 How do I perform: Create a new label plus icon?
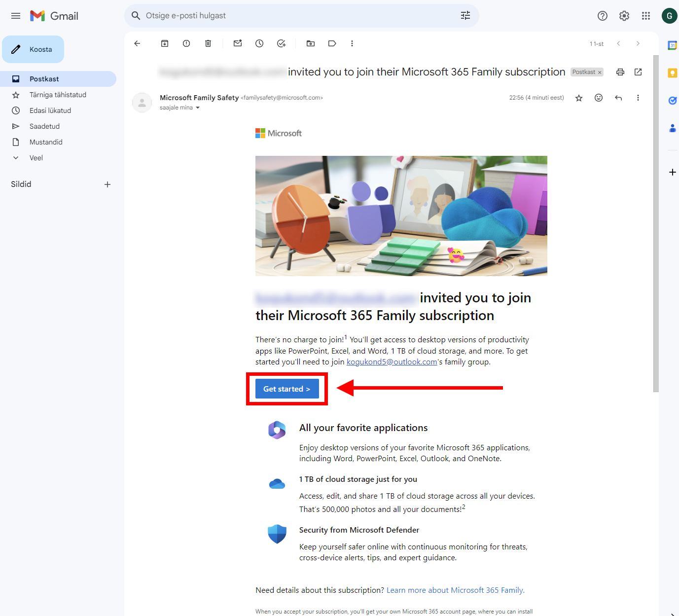pyautogui.click(x=107, y=184)
